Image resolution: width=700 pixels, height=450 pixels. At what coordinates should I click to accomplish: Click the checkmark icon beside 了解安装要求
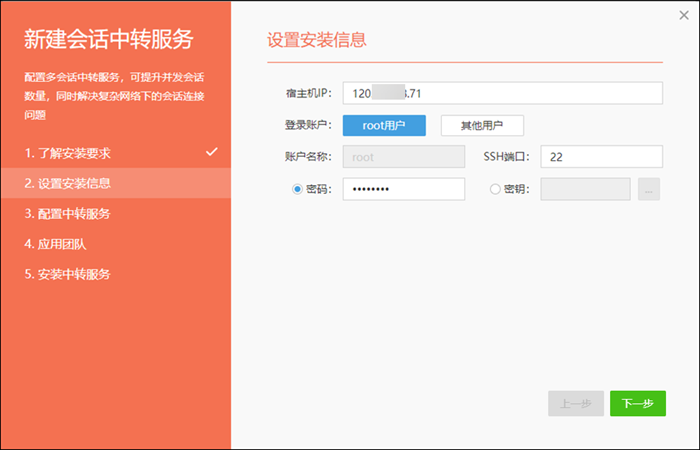tap(211, 152)
